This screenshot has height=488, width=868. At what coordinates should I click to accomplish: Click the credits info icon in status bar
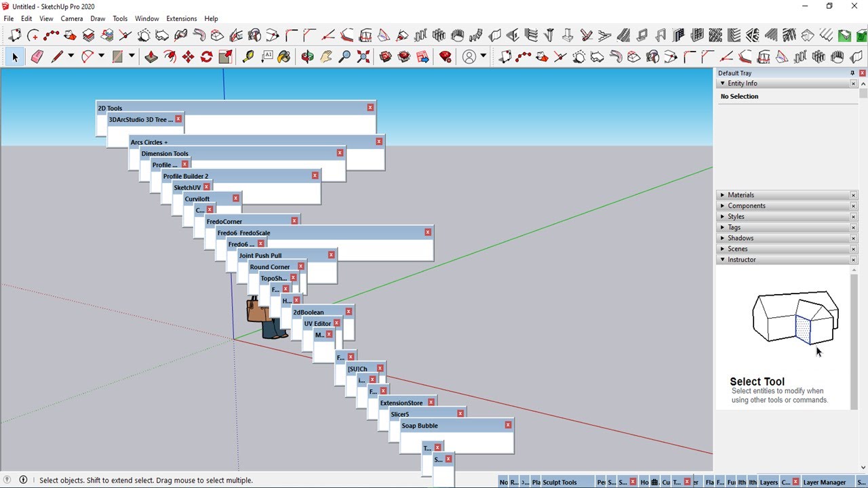pos(23,480)
